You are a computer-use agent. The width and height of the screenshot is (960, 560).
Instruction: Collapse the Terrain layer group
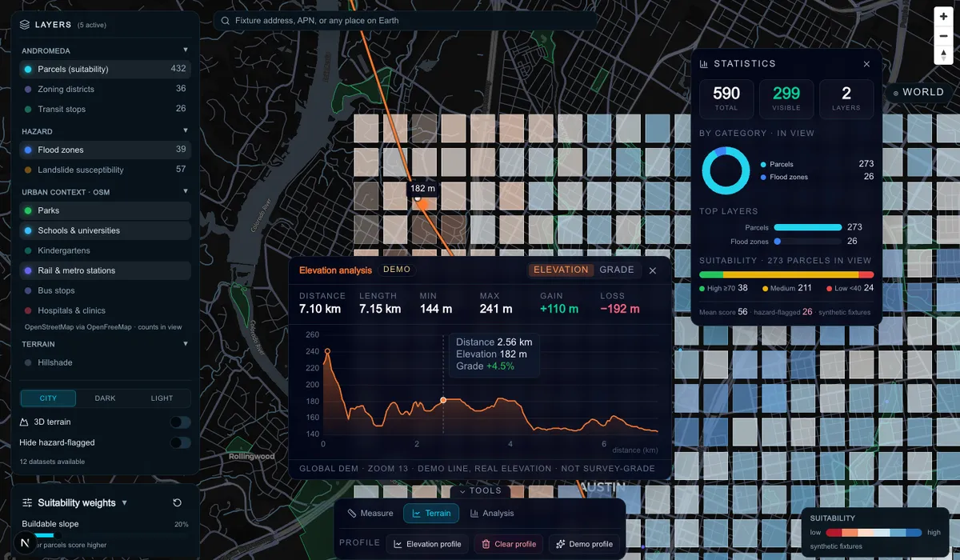(186, 344)
